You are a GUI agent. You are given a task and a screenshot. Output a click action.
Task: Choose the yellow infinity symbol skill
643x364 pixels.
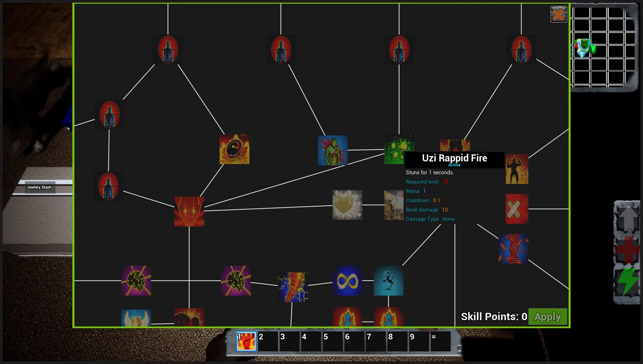pyautogui.click(x=347, y=281)
